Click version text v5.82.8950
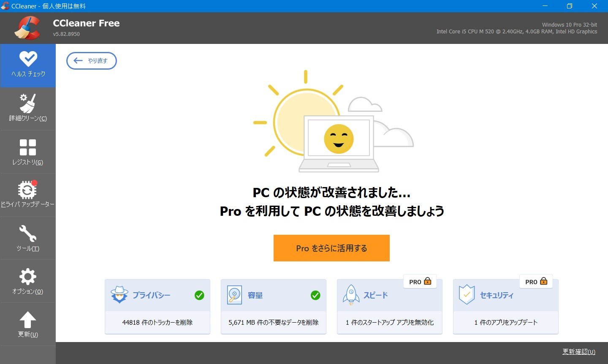Viewport: 608px width, 364px height. click(x=66, y=34)
